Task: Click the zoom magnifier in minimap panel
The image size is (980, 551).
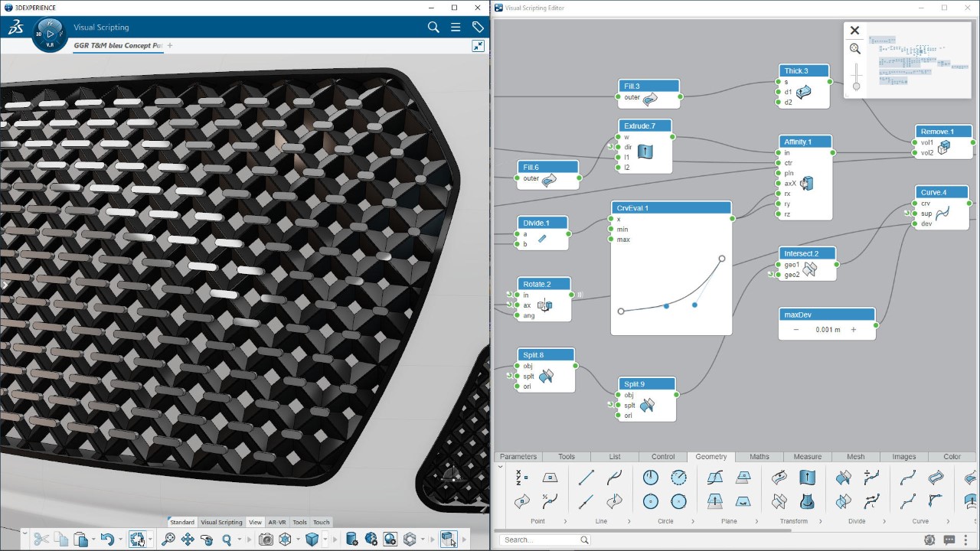Action: pos(855,49)
